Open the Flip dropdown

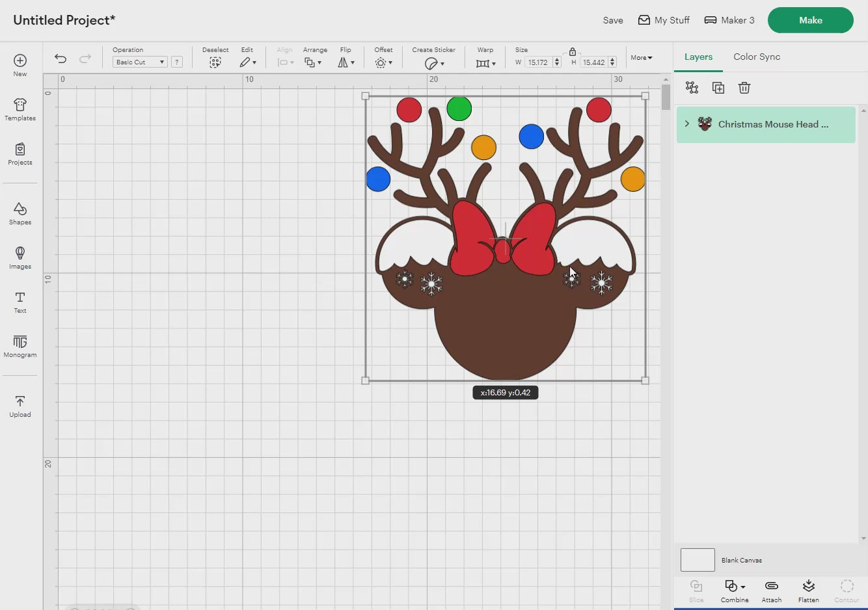[346, 62]
